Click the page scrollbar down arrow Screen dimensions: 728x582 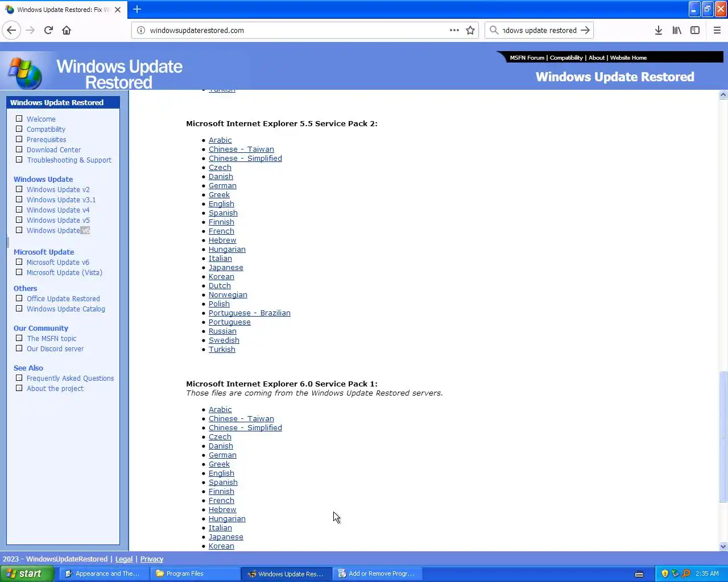click(723, 546)
